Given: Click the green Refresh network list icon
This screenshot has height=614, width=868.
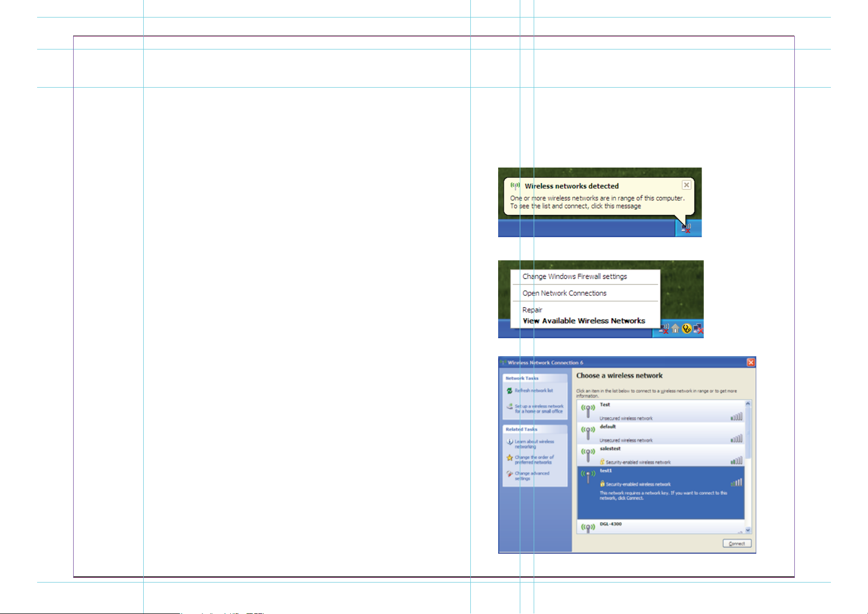Looking at the screenshot, I should coord(509,390).
